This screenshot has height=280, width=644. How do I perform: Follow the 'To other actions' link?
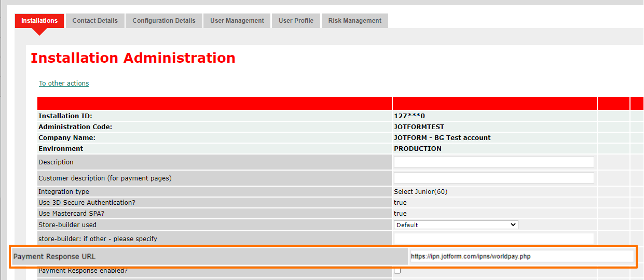(x=64, y=83)
